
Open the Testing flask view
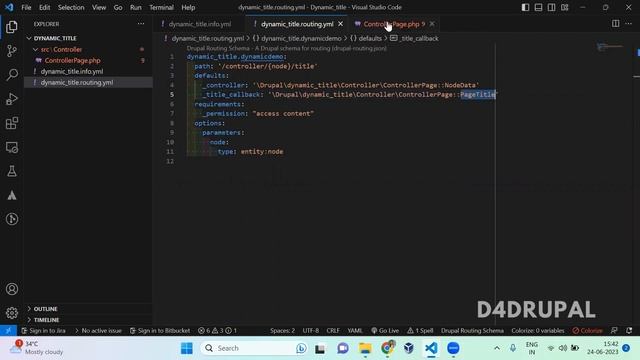point(12,171)
